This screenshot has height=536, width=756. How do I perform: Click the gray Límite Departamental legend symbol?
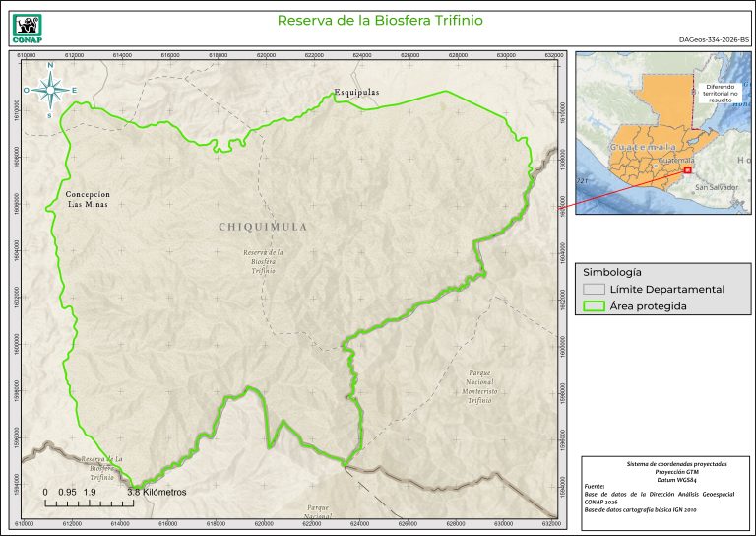(x=593, y=290)
